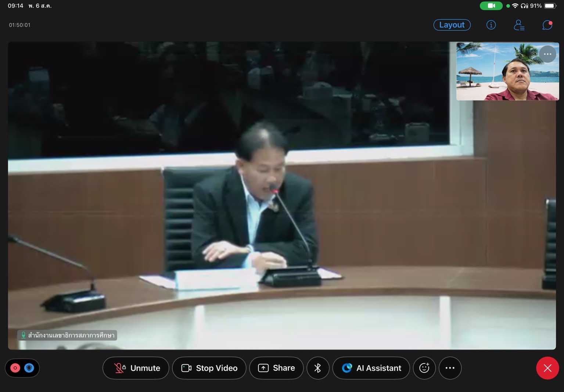Screen dimensions: 564x392
Task: Unmute the microphone
Action: pos(136,368)
